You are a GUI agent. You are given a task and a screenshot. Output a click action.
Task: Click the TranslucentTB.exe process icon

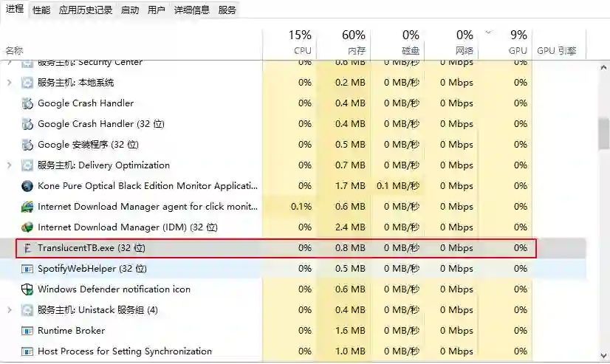tap(28, 248)
